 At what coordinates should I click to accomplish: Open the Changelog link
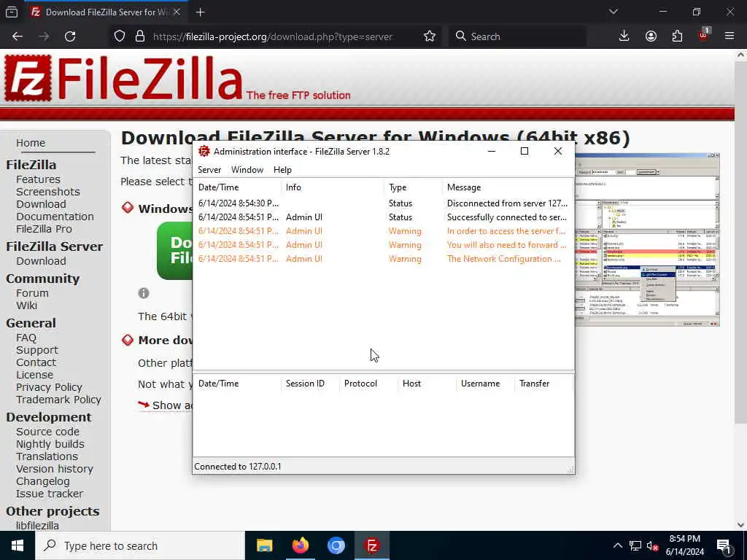coord(42,481)
